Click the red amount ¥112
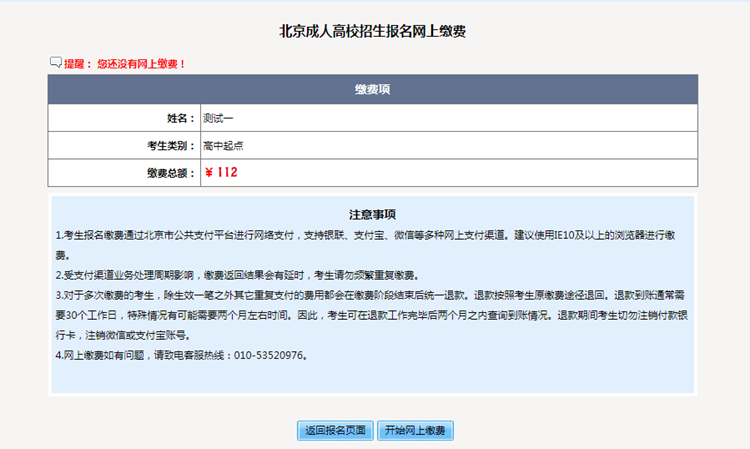Image resolution: width=750 pixels, height=449 pixels. click(221, 172)
